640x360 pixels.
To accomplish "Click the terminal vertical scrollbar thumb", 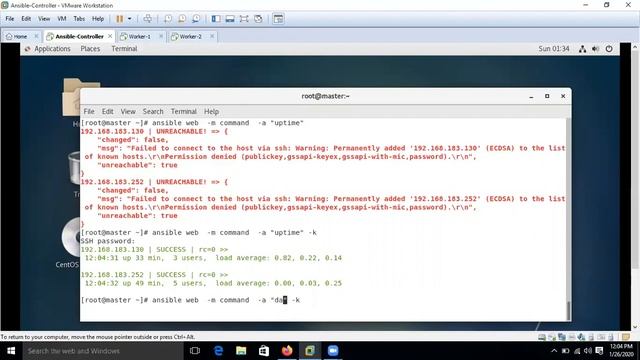I will coord(568,311).
